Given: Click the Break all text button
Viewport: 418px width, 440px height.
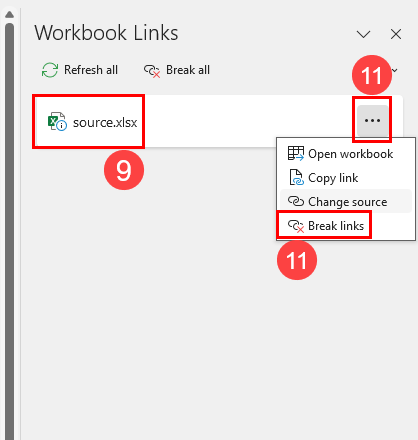Looking at the screenshot, I should click(x=188, y=70).
